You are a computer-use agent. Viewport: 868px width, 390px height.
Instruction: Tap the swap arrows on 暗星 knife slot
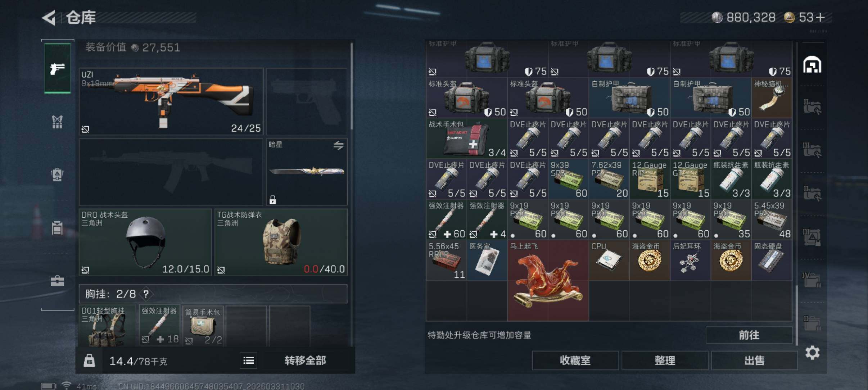(338, 145)
